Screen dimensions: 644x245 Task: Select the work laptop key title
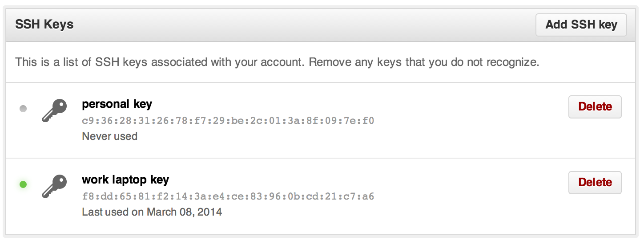(x=125, y=180)
